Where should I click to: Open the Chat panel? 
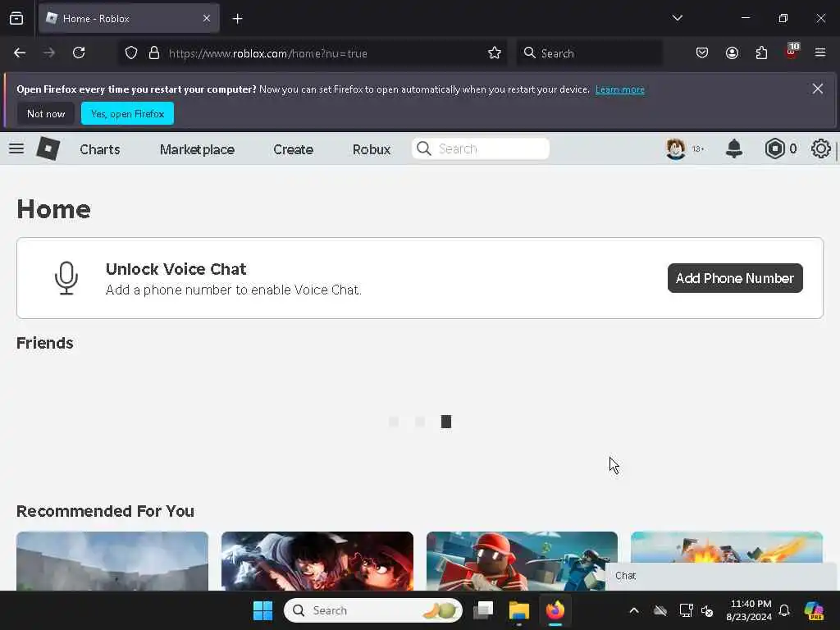tap(722, 576)
